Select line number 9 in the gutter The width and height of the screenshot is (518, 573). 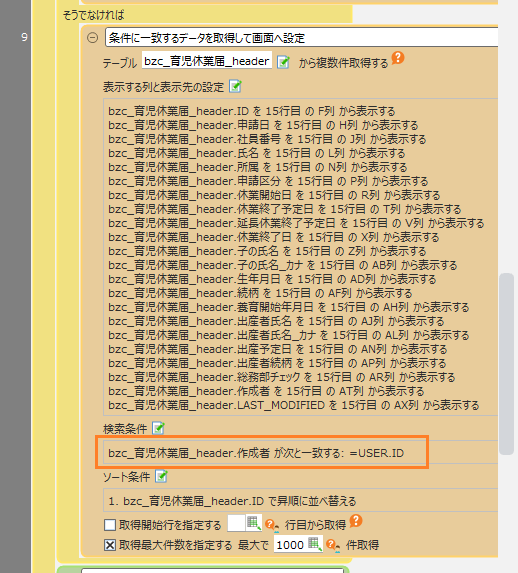point(24,37)
